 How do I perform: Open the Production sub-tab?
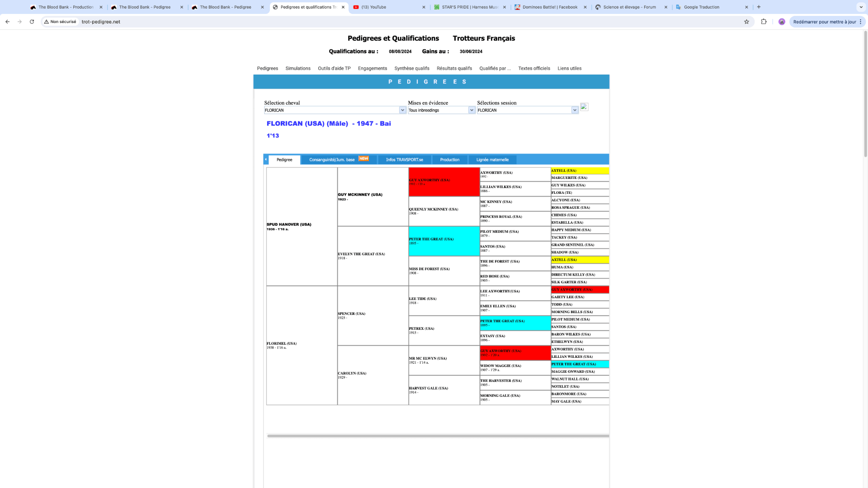(x=450, y=160)
